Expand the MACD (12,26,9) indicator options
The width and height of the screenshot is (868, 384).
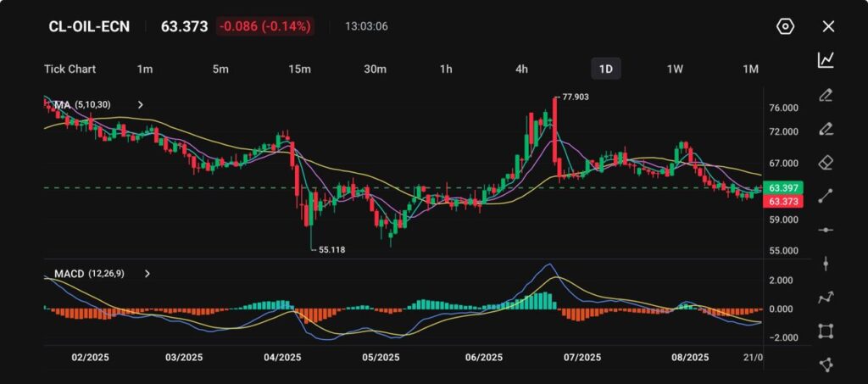147,274
